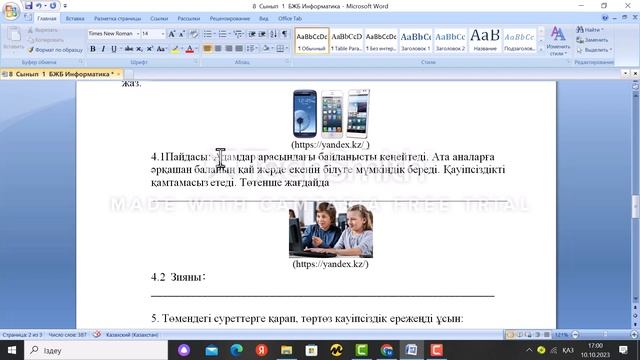Screen dimensions: 640x360
Task: Open Microsoft Edge from taskbar
Action: tap(236, 350)
